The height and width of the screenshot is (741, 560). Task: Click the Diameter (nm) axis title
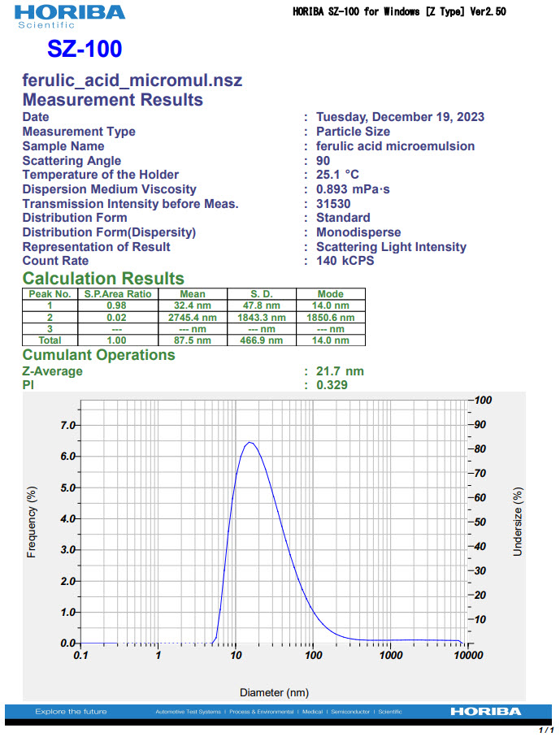click(274, 692)
